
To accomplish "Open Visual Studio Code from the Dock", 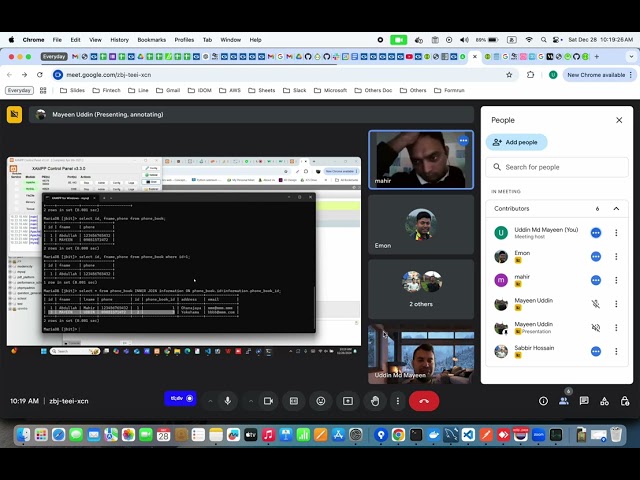I will 468,435.
